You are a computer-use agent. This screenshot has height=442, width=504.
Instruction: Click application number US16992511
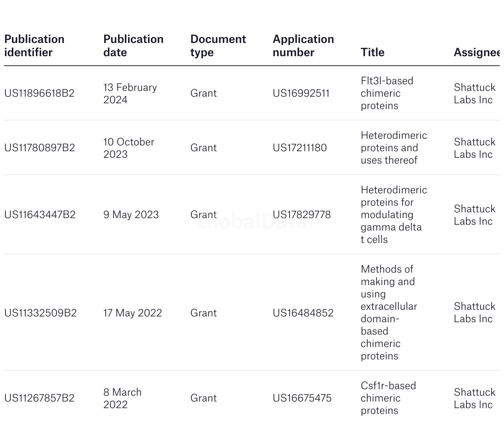301,93
